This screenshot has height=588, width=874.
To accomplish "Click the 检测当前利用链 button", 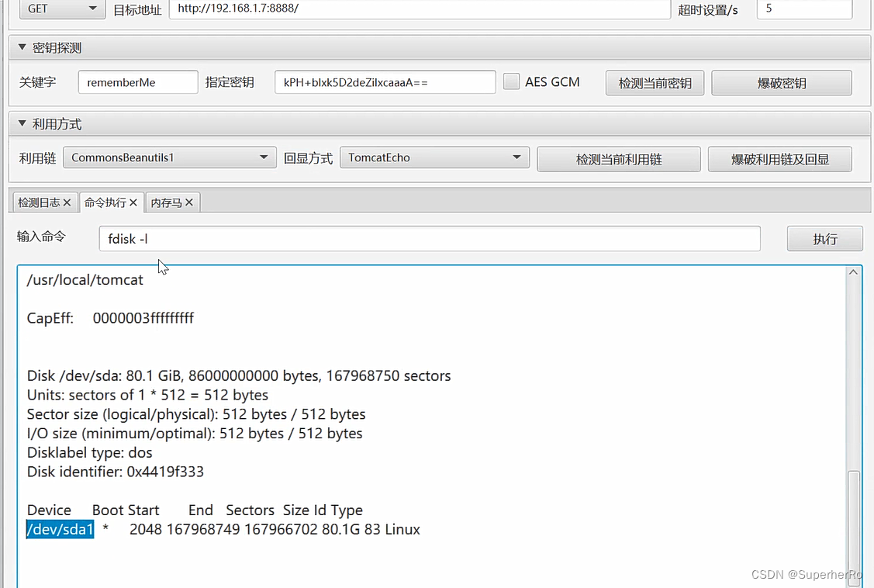I will coord(619,159).
